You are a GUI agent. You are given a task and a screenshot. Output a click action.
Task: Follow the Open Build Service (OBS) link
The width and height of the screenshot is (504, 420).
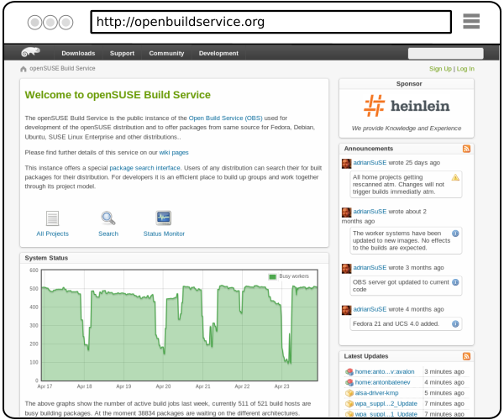click(225, 118)
